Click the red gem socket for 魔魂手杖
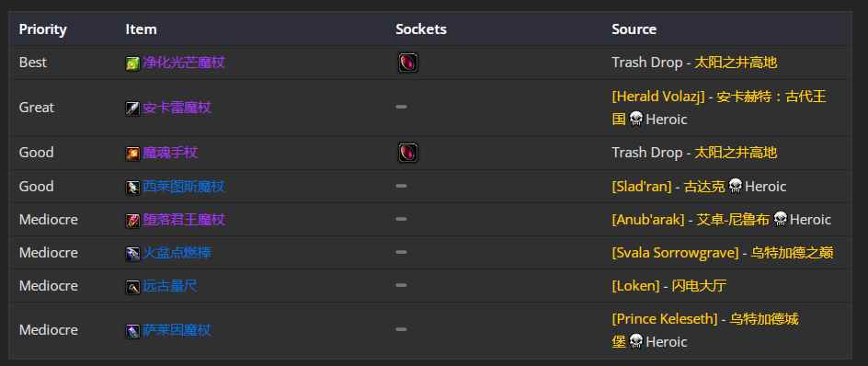 point(408,153)
